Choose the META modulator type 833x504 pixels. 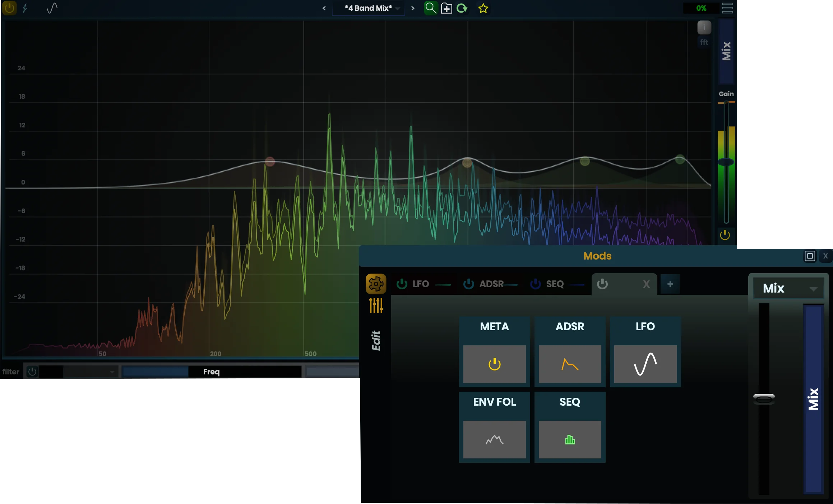[494, 364]
